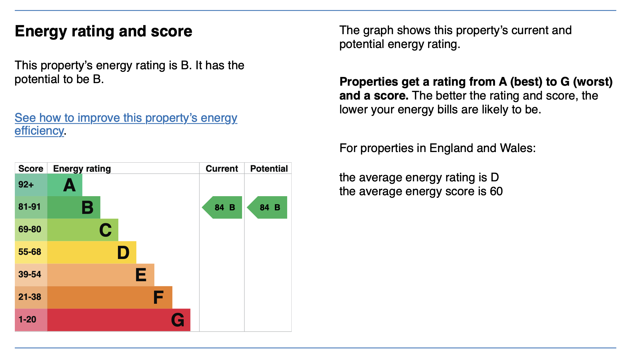
Task: Click the 55-68 score cell
Action: pos(31,253)
